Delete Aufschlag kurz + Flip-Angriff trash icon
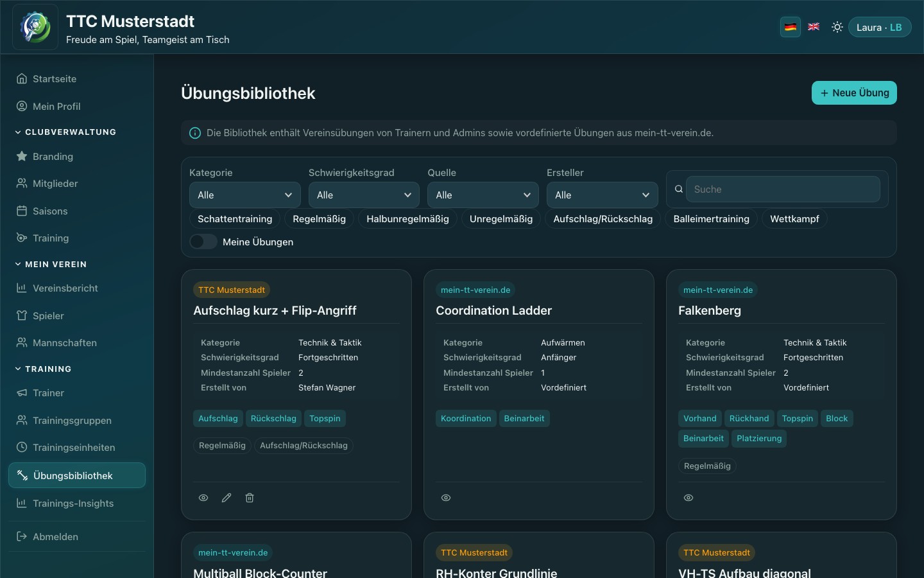The height and width of the screenshot is (578, 924). point(250,498)
